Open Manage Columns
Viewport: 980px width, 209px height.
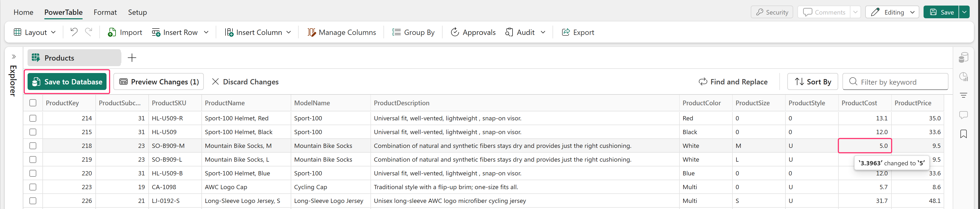[x=342, y=32]
